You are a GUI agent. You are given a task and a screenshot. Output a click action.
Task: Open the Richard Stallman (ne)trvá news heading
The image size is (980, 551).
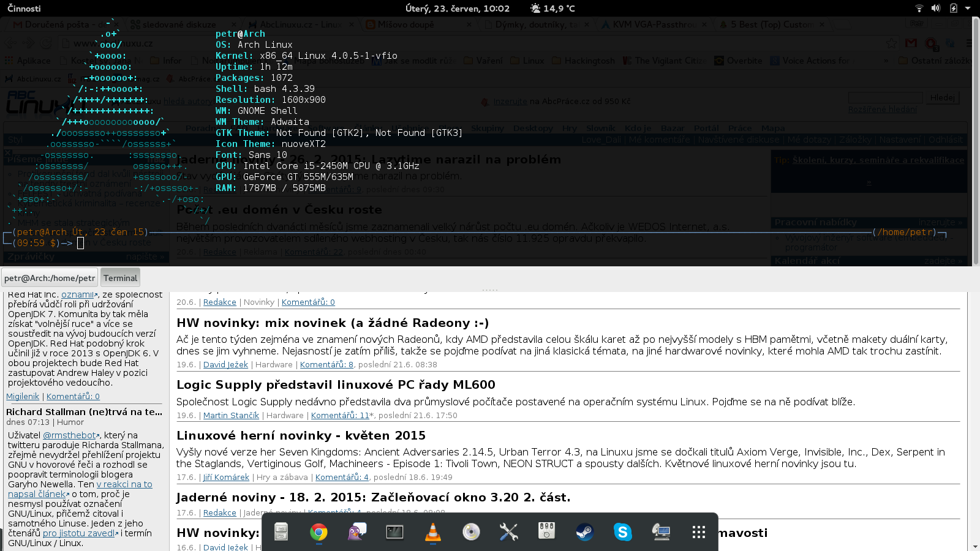84,412
